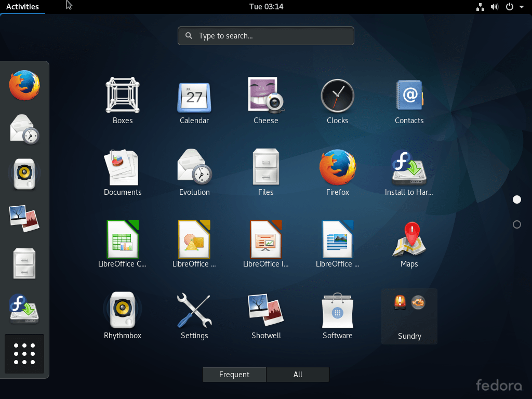This screenshot has width=532, height=399.
Task: Click Evolution mail in the dash
Action: (x=24, y=129)
